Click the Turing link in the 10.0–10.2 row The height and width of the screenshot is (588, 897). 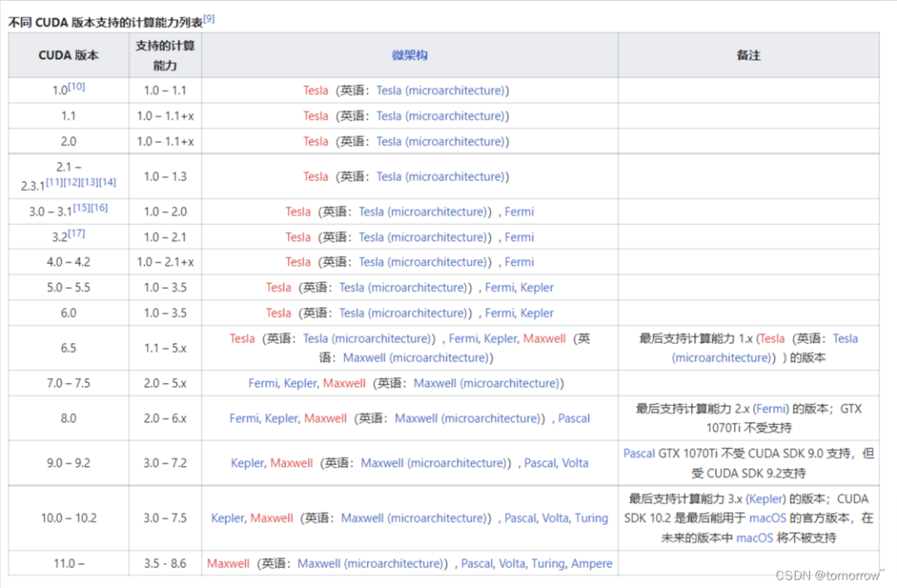(x=593, y=517)
